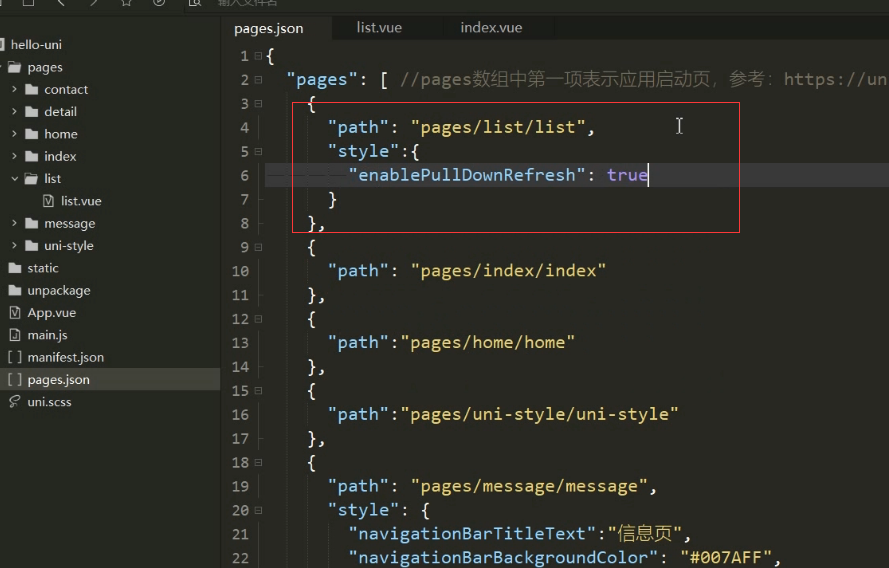This screenshot has width=889, height=568.
Task: Click the "pages/index/index" path string
Action: point(508,271)
